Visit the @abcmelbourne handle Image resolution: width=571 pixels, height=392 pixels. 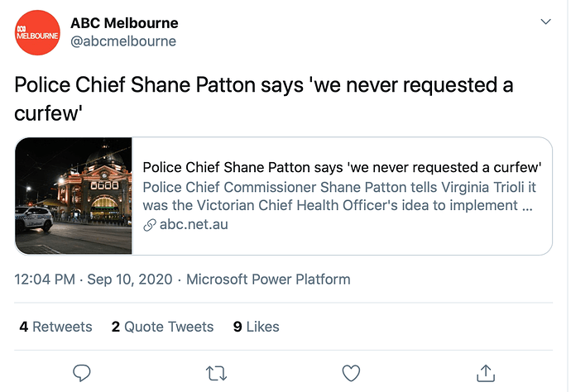pyautogui.click(x=123, y=41)
